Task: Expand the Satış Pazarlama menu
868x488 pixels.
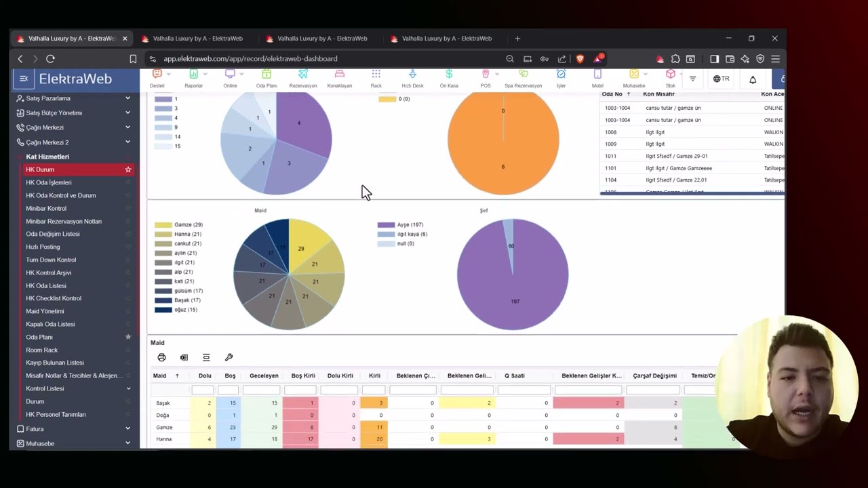Action: 127,98
